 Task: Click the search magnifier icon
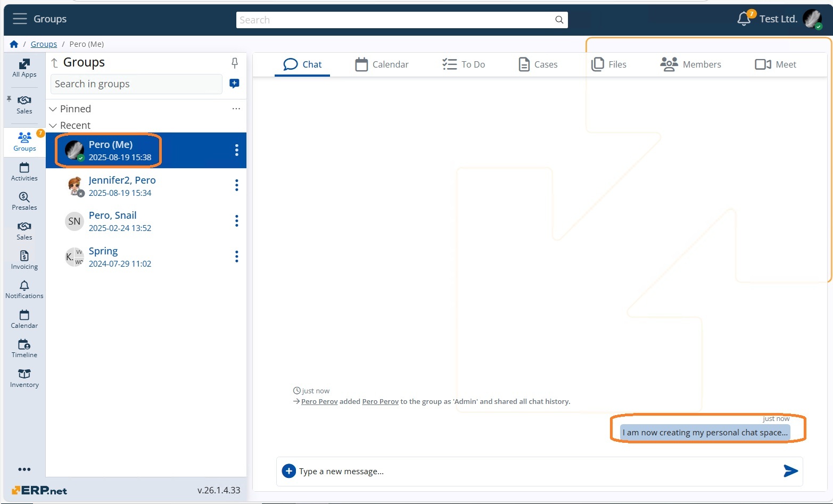click(x=559, y=20)
